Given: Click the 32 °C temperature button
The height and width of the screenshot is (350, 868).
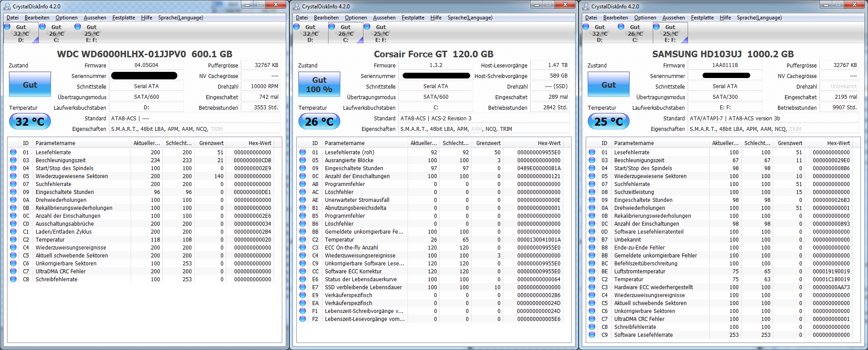Looking at the screenshot, I should coord(30,122).
